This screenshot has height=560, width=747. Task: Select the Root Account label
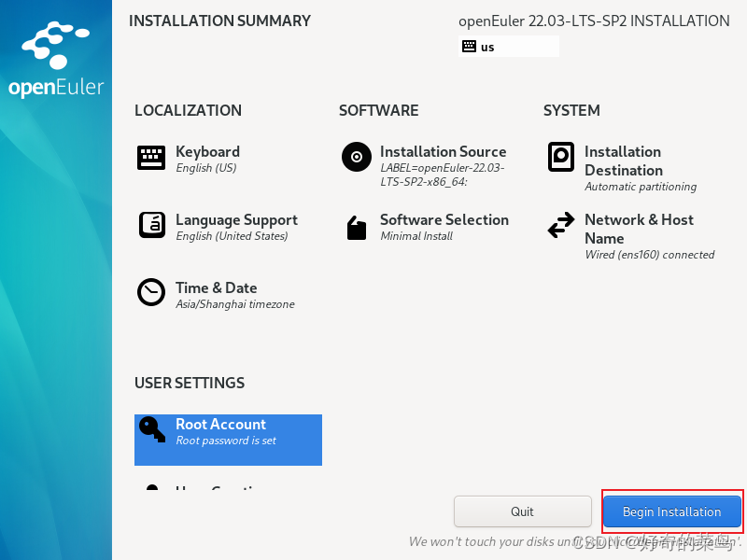(x=220, y=424)
